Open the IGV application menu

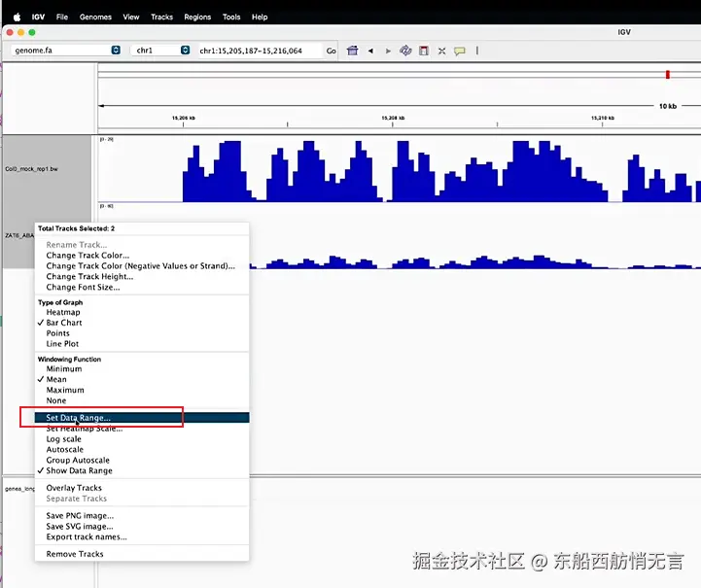click(x=38, y=17)
